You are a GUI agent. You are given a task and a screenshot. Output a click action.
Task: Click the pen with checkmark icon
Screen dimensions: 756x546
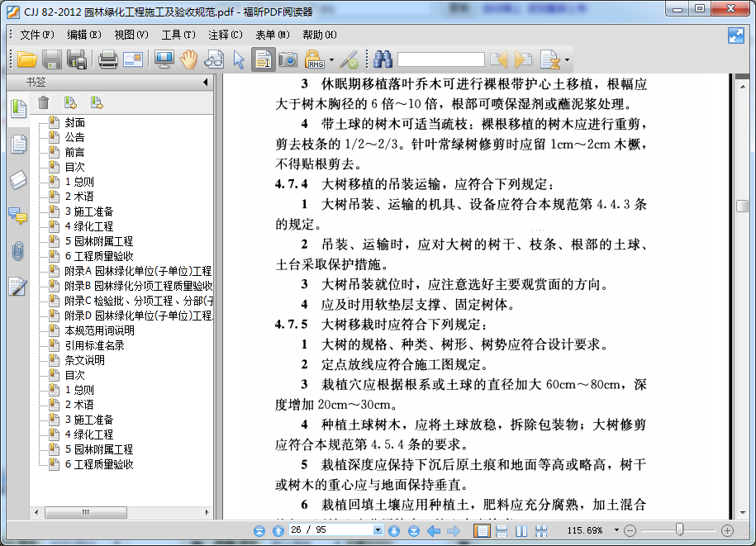[349, 59]
